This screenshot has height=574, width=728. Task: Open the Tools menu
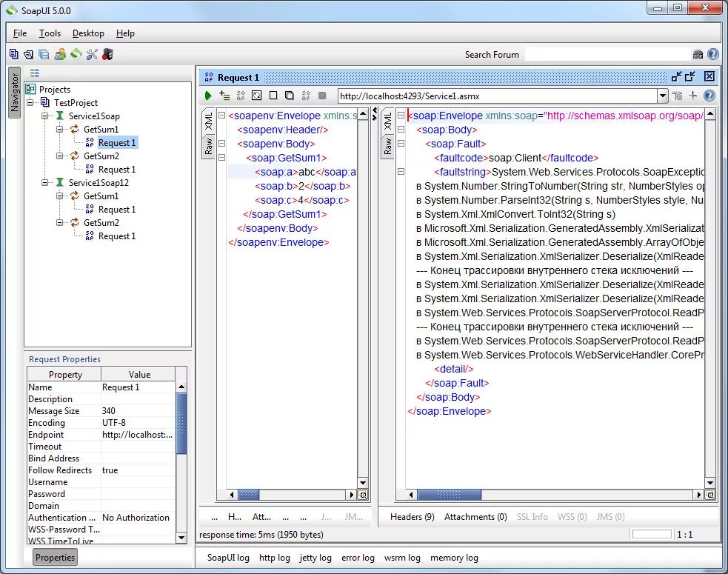point(49,33)
